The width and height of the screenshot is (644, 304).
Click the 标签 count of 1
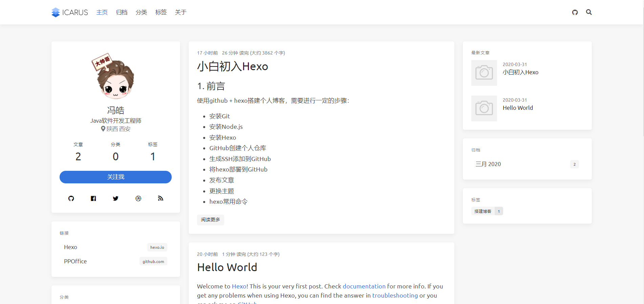(153, 157)
